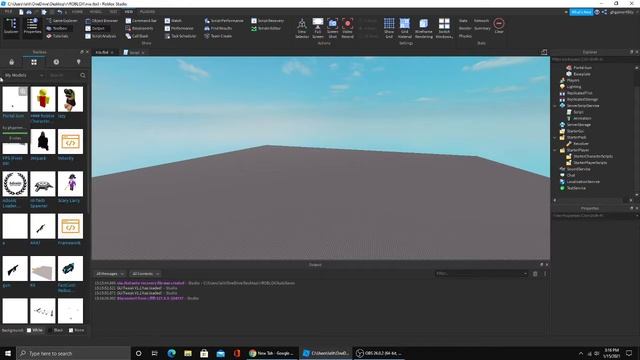Show Summary stats
This screenshot has width=640, height=360.
click(482, 28)
